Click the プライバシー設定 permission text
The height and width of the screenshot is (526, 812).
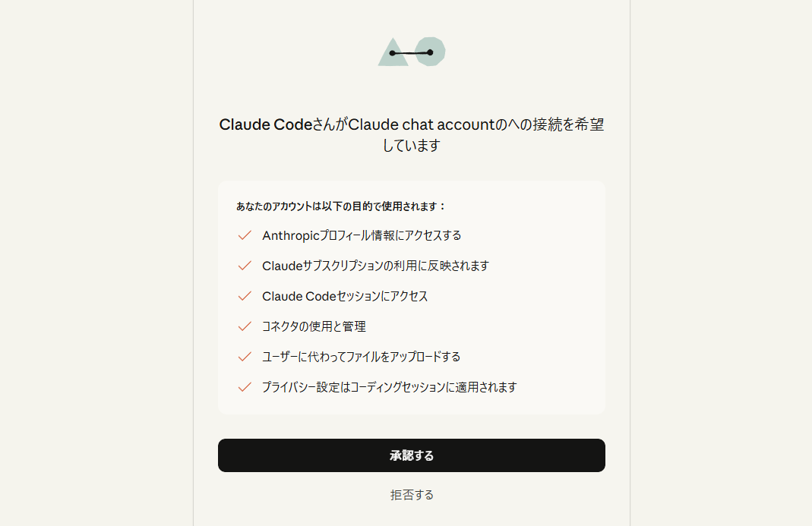[388, 386]
